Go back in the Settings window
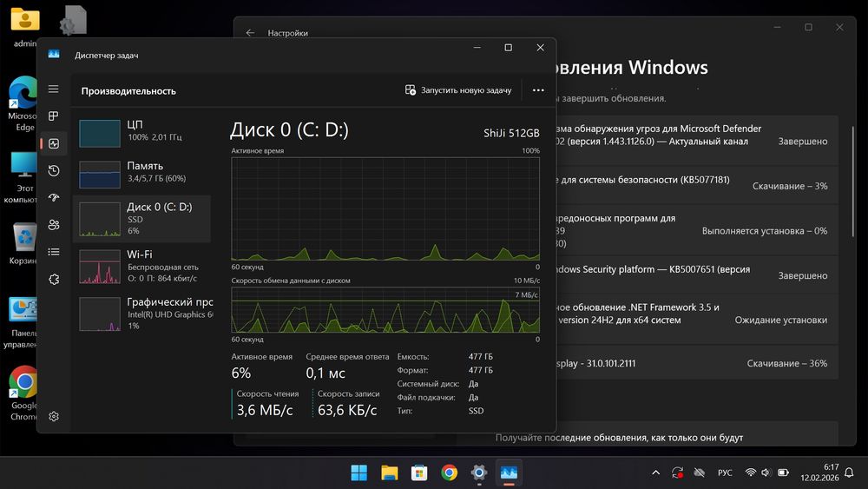The width and height of the screenshot is (868, 489). point(250,33)
